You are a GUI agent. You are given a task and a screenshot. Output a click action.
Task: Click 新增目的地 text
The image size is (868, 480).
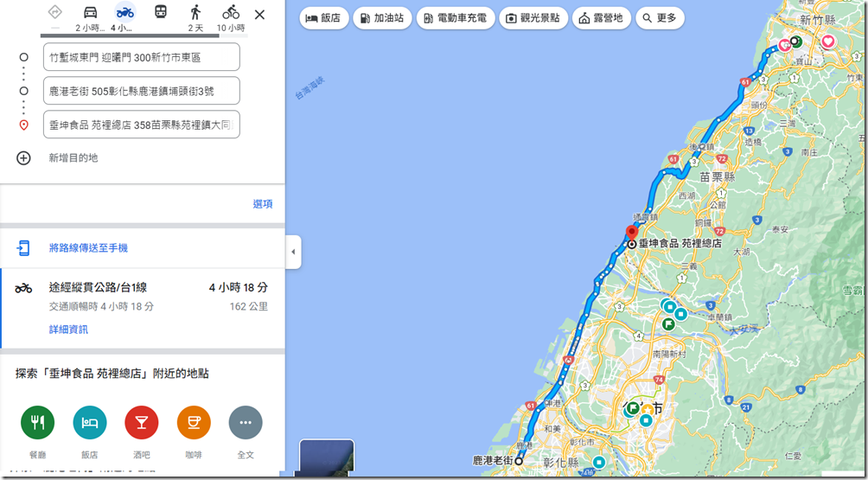73,158
